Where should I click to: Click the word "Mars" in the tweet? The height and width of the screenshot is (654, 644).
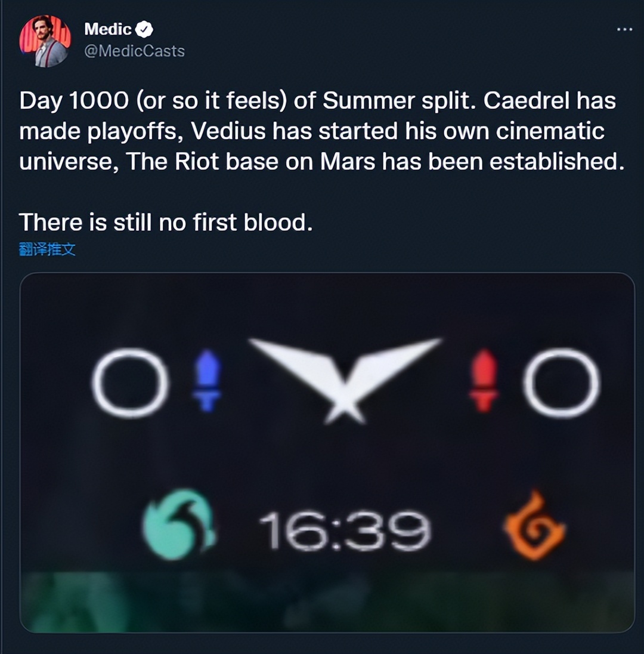pos(349,161)
